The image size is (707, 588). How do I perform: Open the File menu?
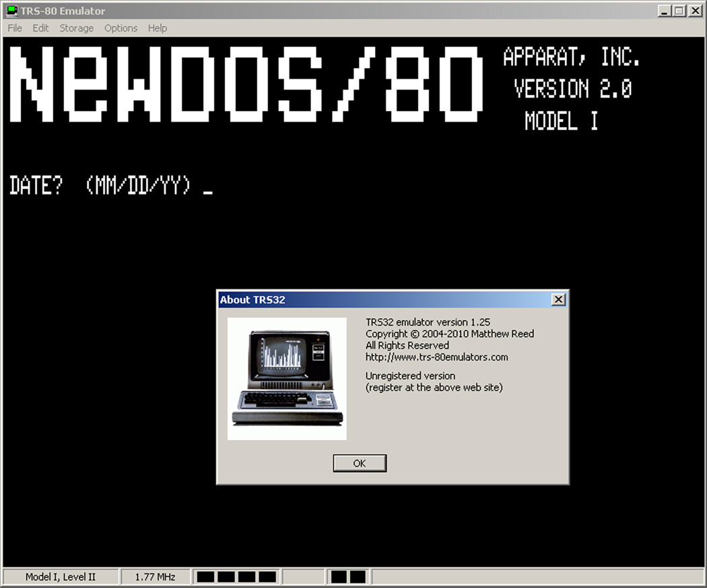(x=15, y=28)
